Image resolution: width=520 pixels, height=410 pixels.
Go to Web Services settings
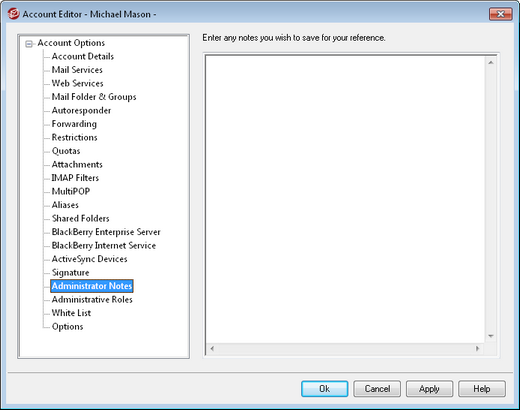pyautogui.click(x=77, y=83)
